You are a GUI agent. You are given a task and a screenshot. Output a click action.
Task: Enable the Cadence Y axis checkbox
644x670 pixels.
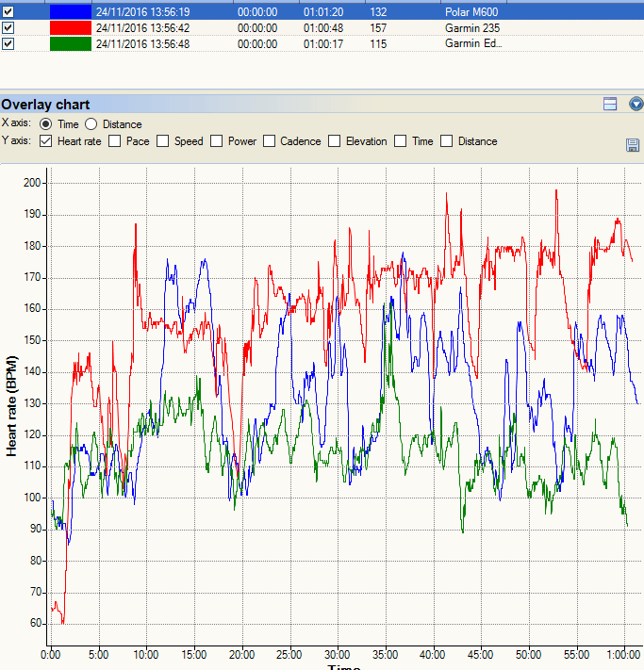click(269, 141)
